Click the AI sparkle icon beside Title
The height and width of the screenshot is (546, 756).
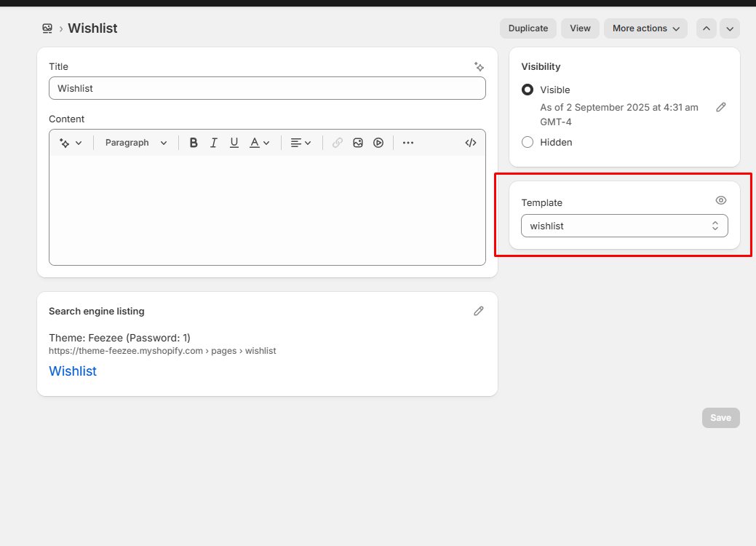[479, 66]
